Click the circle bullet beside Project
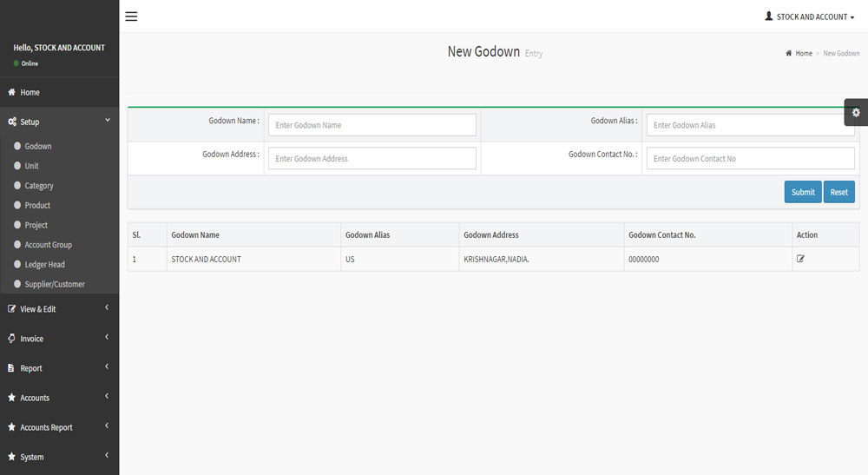This screenshot has height=475, width=868. [x=17, y=225]
